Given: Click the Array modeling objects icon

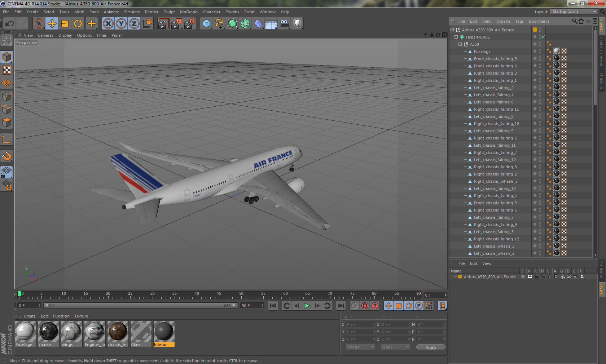Looking at the screenshot, I should (245, 24).
